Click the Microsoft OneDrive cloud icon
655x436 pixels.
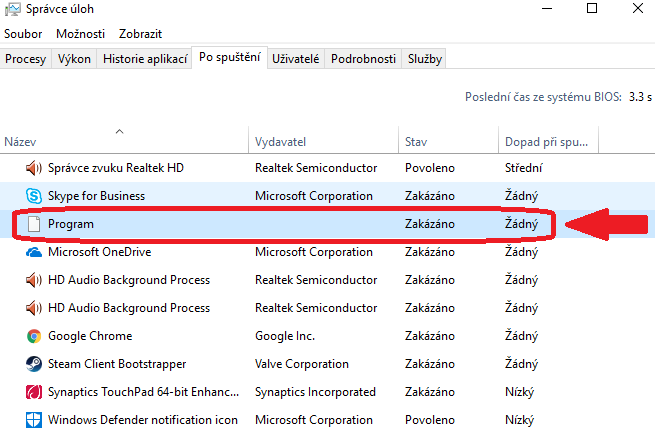[34, 252]
